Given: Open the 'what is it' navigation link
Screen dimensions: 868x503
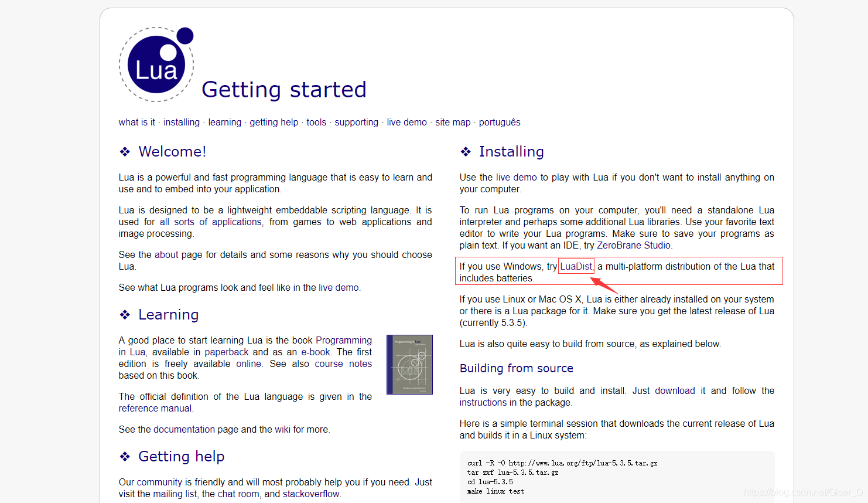Looking at the screenshot, I should click(136, 122).
